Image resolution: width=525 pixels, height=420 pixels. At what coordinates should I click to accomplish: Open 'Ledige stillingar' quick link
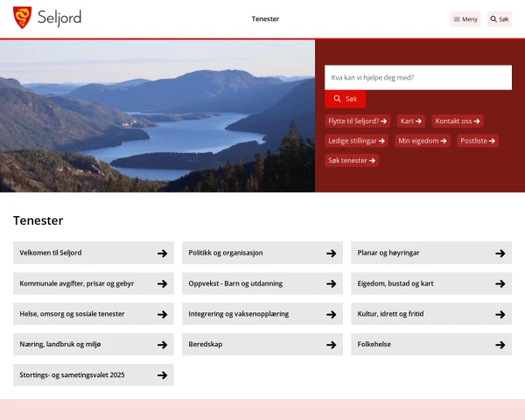click(x=357, y=140)
